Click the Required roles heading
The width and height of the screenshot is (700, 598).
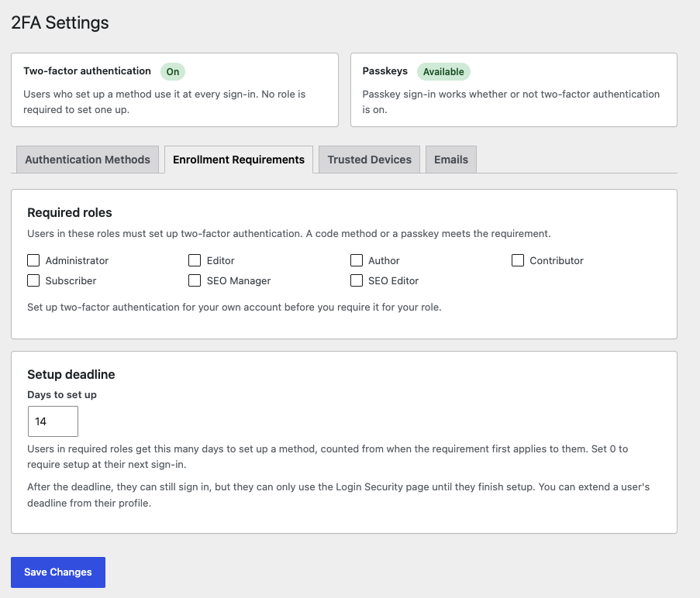70,213
